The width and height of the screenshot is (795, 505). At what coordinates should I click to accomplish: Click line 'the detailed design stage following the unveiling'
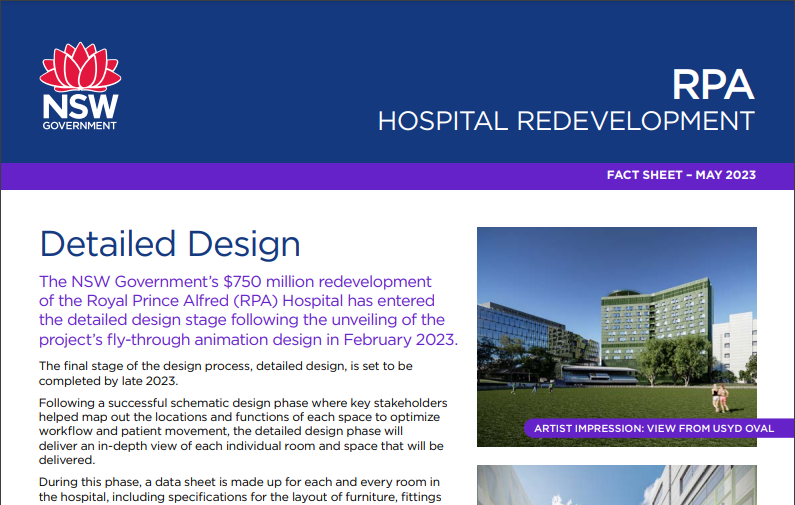pyautogui.click(x=242, y=320)
